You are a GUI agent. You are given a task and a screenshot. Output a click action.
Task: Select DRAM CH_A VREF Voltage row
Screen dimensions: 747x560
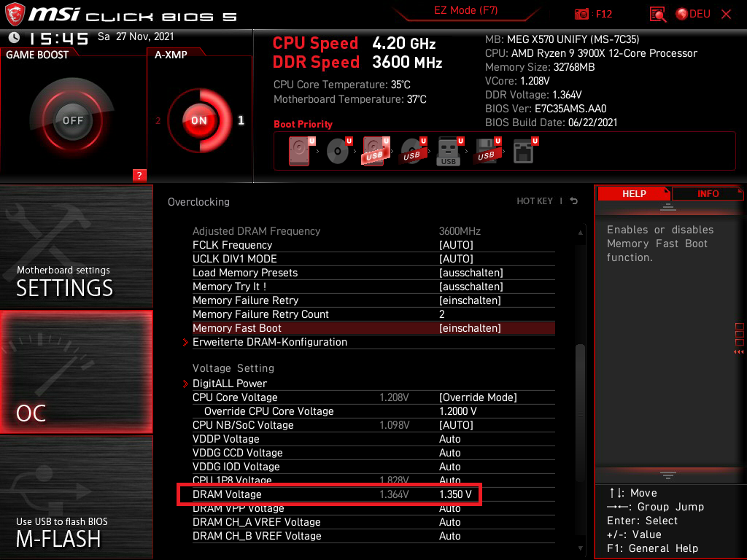[x=373, y=522]
